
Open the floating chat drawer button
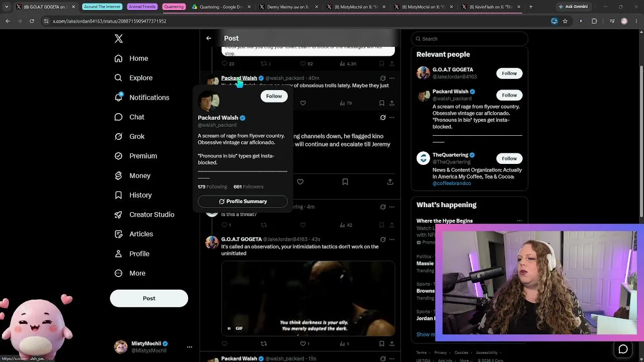623,349
